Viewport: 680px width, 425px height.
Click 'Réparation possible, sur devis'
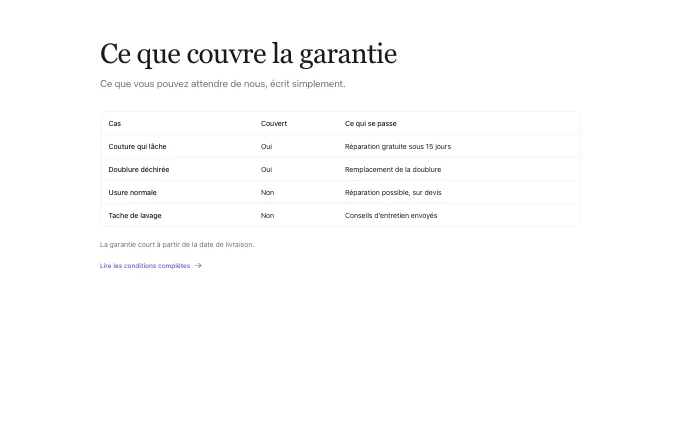(x=393, y=193)
